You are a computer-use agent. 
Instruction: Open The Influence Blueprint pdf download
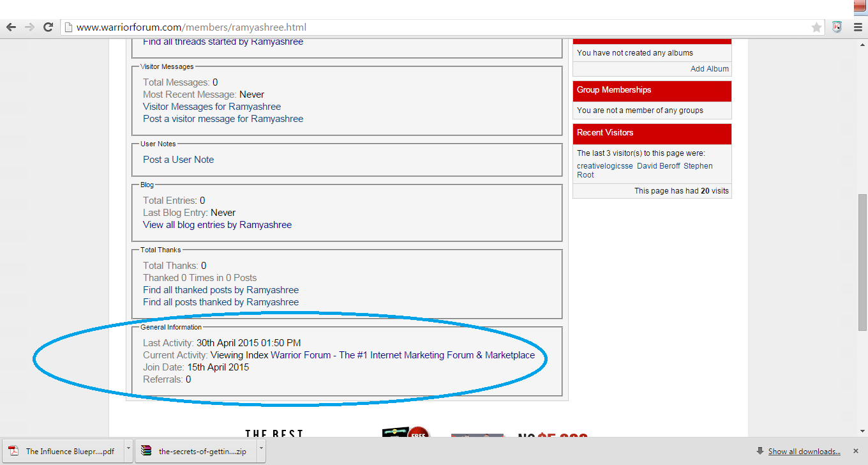click(x=63, y=451)
